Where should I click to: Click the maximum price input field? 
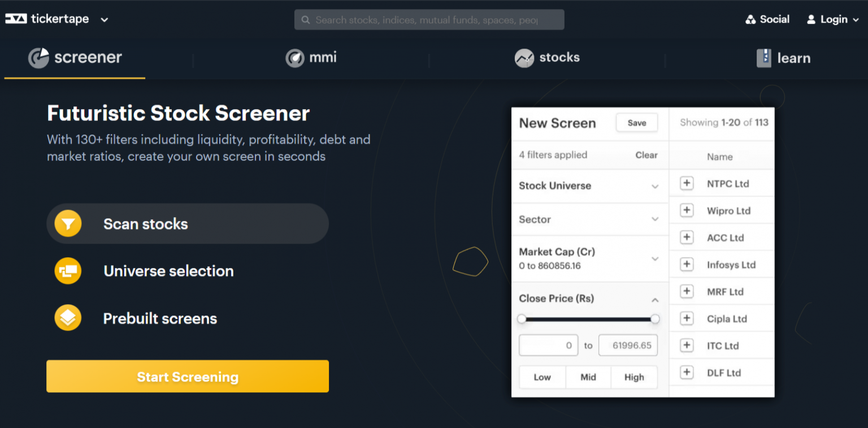pos(628,345)
